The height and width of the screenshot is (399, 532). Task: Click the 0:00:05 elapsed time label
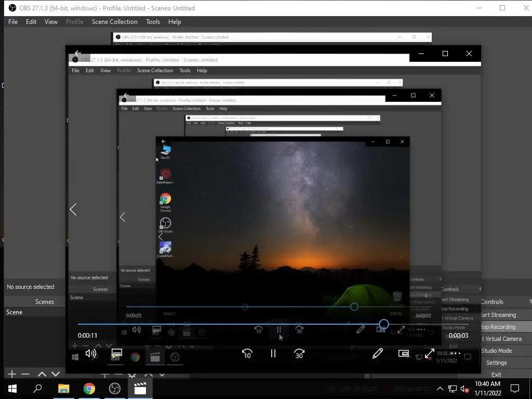click(x=134, y=315)
